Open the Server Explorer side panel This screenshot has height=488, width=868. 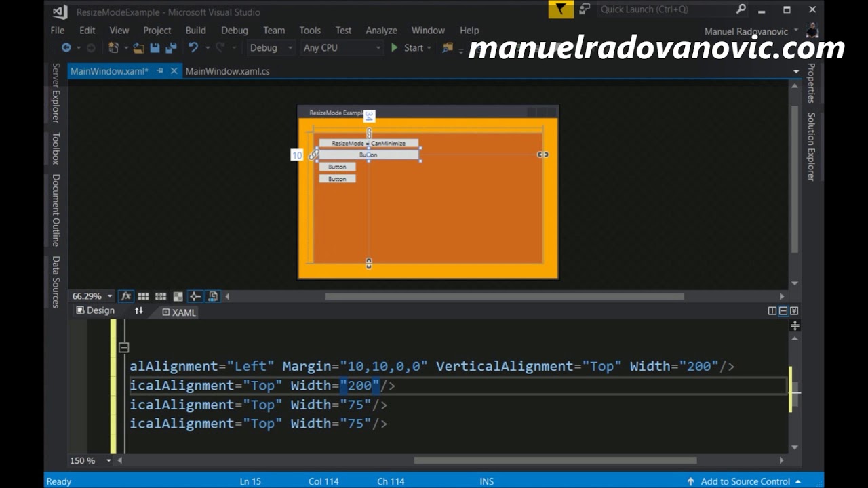[x=56, y=93]
